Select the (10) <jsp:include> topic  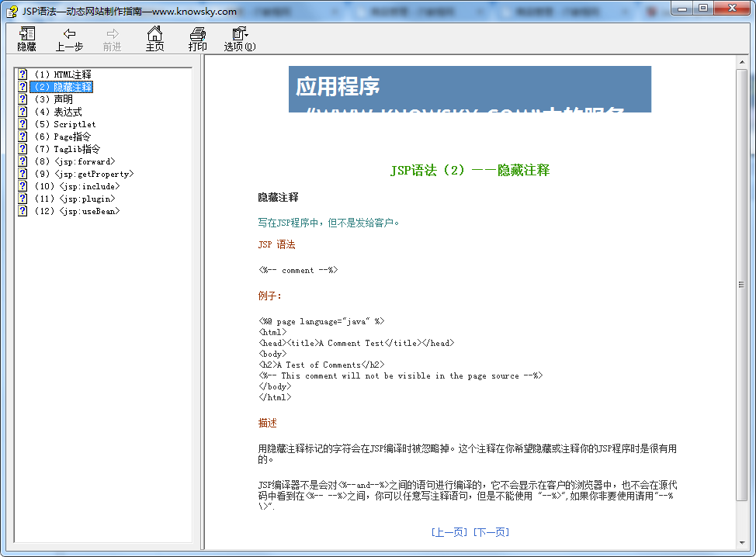(x=77, y=186)
